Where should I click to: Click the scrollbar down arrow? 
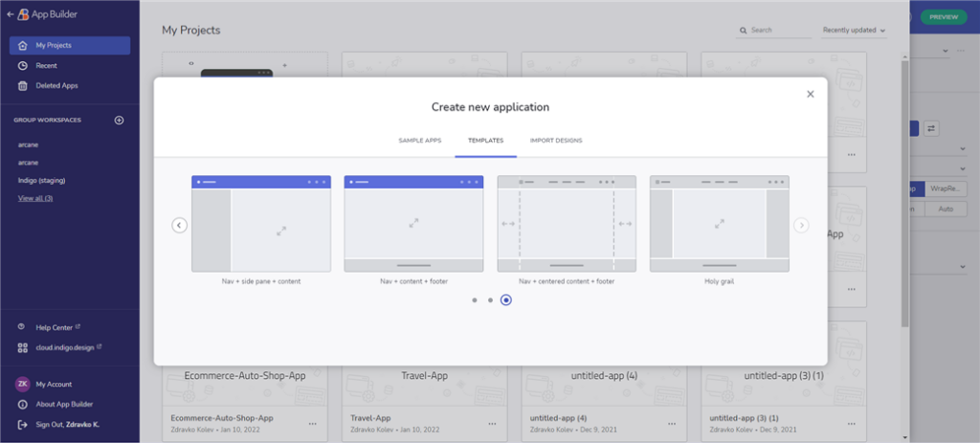pyautogui.click(x=905, y=437)
